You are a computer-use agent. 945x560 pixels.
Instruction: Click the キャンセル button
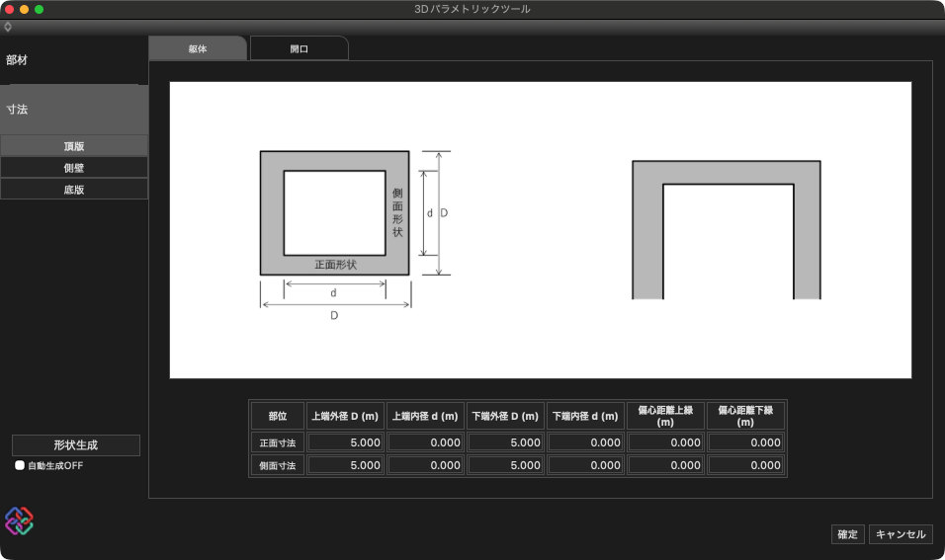901,534
